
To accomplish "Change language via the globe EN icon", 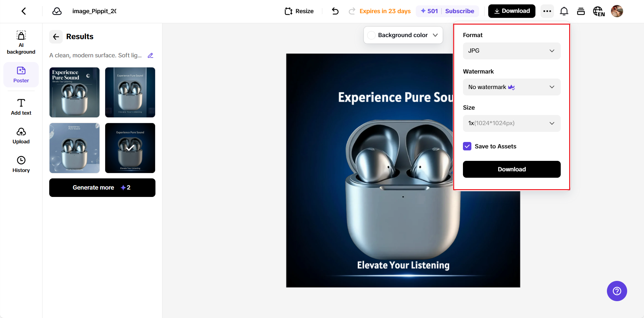I will tap(599, 11).
